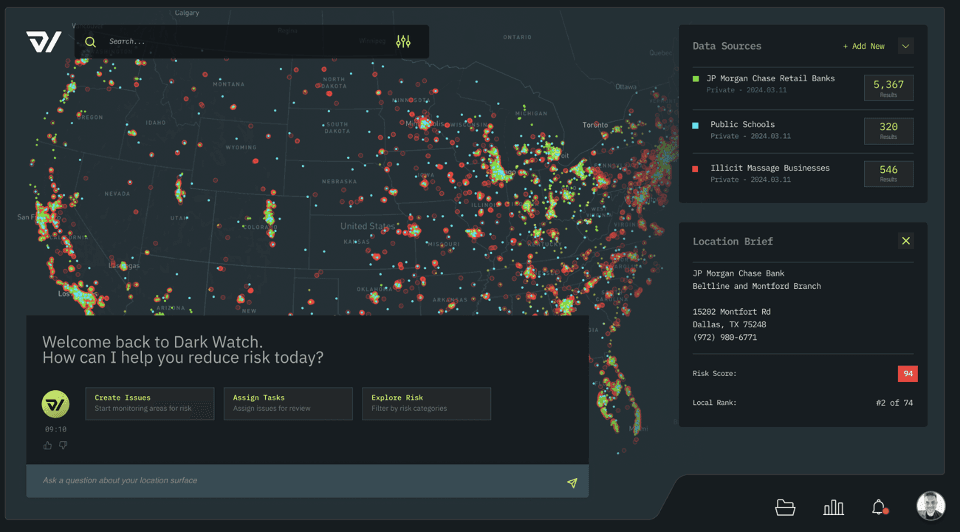Open the notifications bell
Screen dimensions: 960x532
[x=879, y=508]
